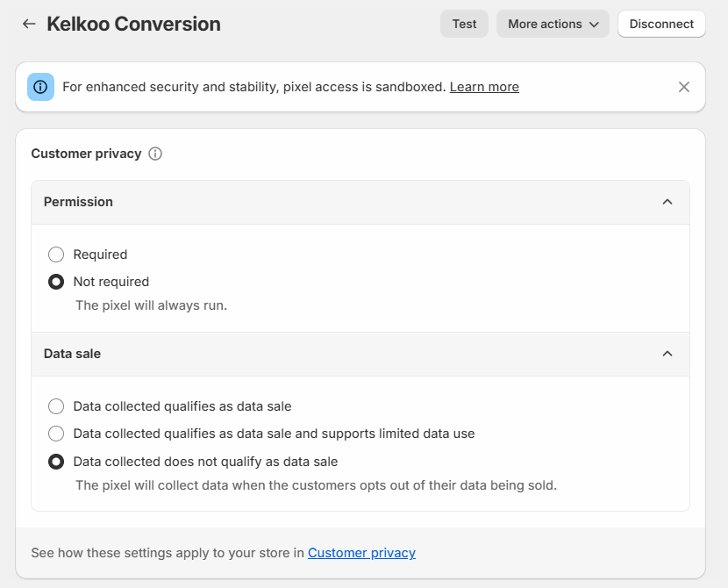728x588 pixels.
Task: Select the Not required permission option
Action: coord(56,282)
